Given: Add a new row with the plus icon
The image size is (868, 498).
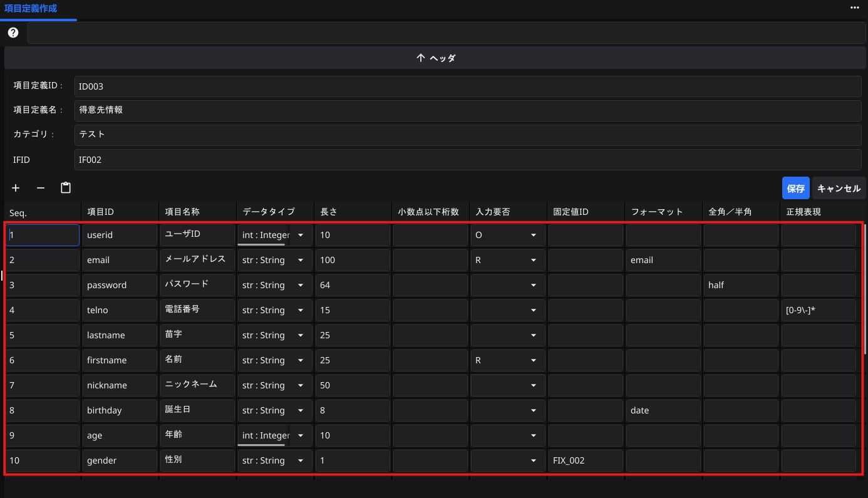Looking at the screenshot, I should (x=15, y=187).
